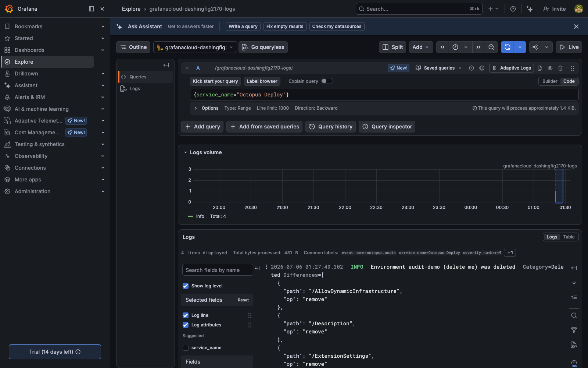Collapse the log fields sidebar arrow

pyautogui.click(x=257, y=268)
